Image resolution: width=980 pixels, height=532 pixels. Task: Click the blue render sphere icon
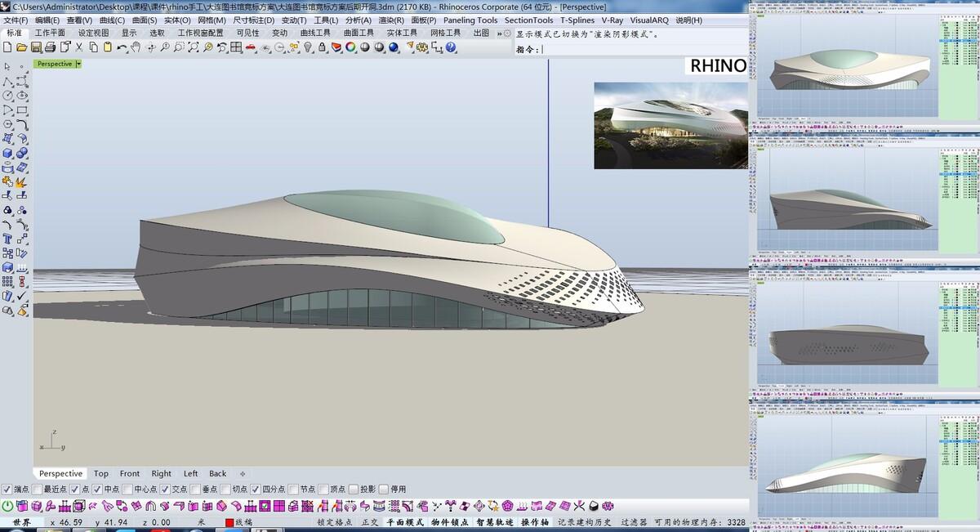pyautogui.click(x=394, y=47)
